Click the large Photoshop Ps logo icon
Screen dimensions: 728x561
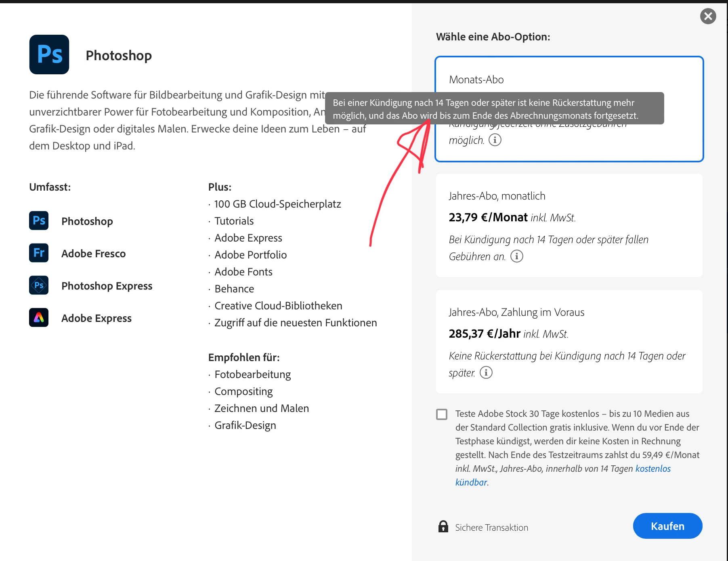[x=49, y=55]
